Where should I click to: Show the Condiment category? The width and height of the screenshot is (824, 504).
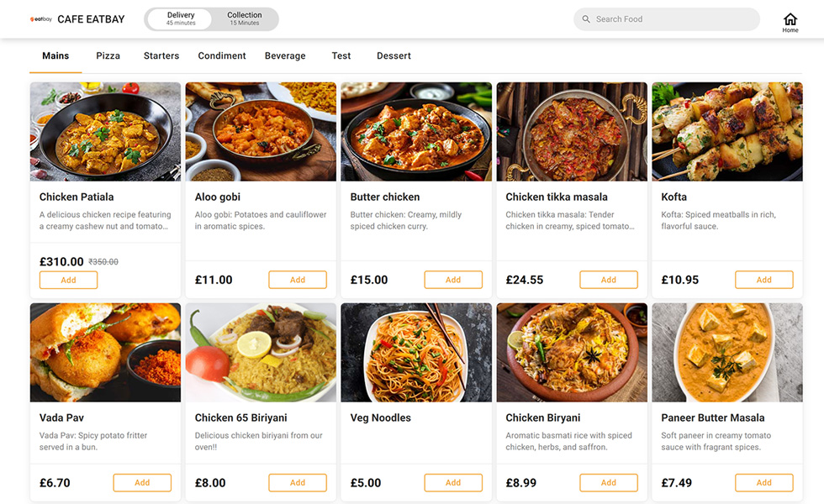[222, 55]
